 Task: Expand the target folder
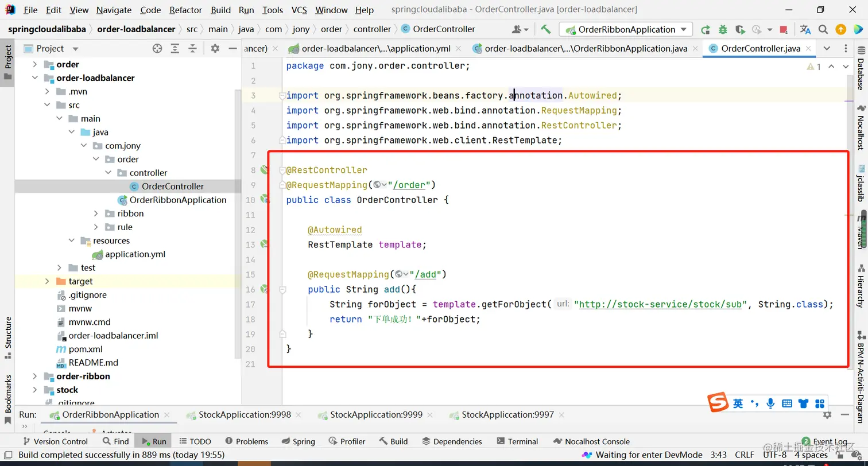[48, 281]
